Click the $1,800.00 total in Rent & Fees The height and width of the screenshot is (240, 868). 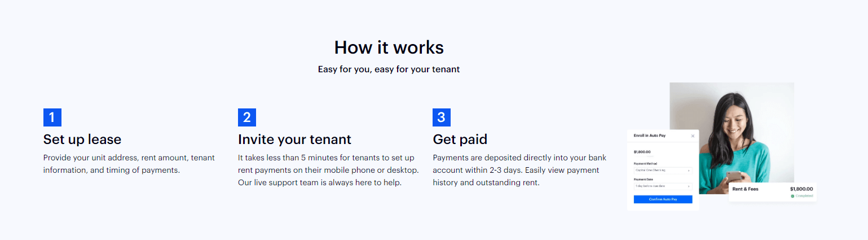click(801, 189)
